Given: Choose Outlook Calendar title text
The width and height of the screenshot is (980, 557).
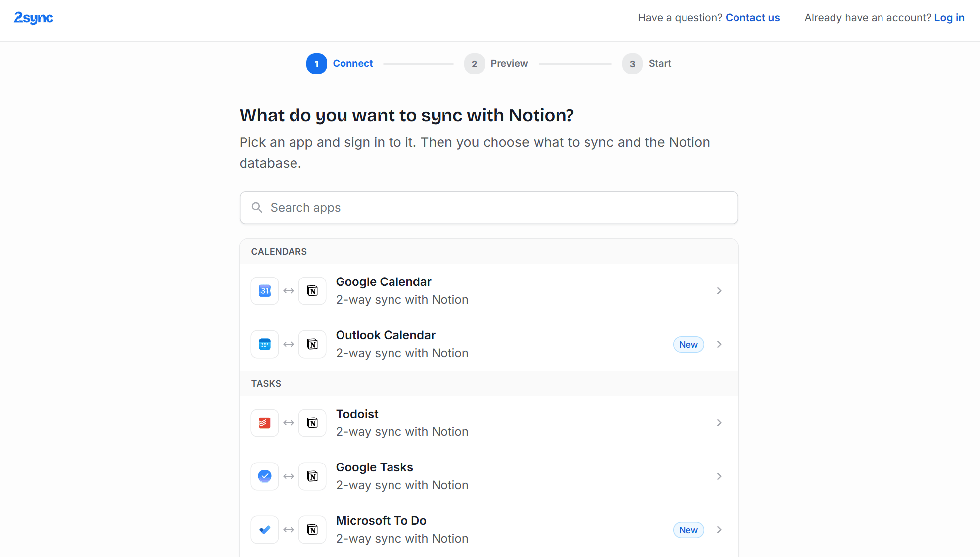Looking at the screenshot, I should [x=386, y=335].
